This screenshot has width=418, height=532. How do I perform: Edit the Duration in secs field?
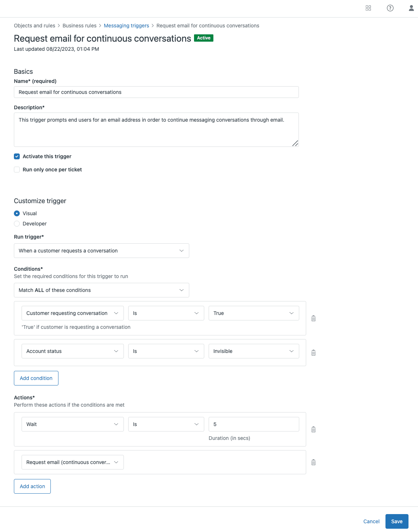254,424
